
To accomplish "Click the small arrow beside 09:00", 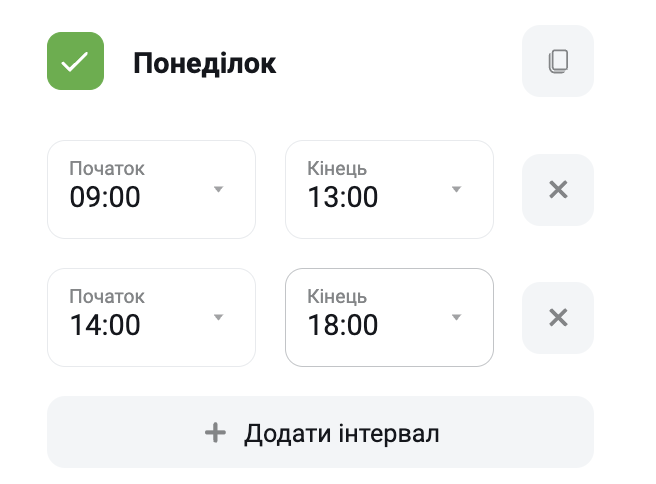I will (218, 190).
